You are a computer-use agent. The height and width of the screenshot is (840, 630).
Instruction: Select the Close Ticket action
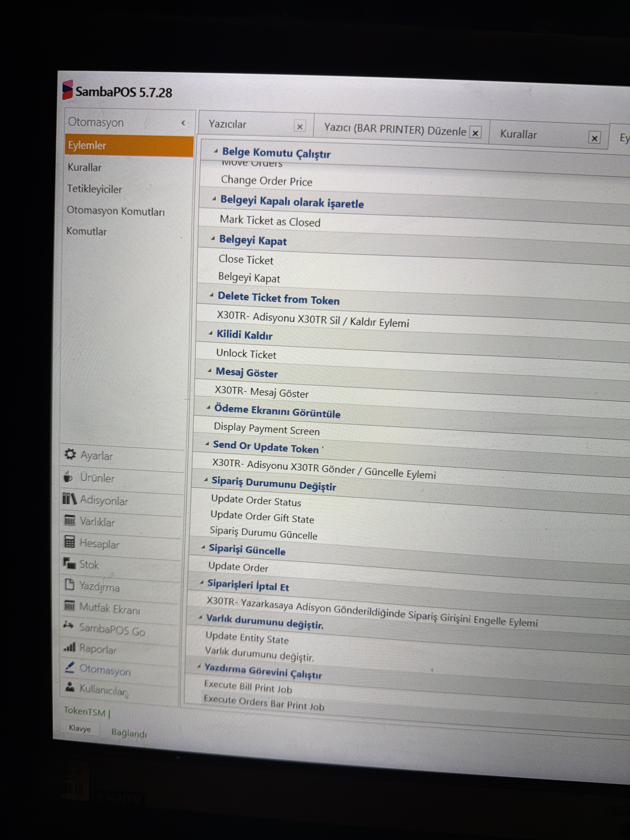(246, 260)
